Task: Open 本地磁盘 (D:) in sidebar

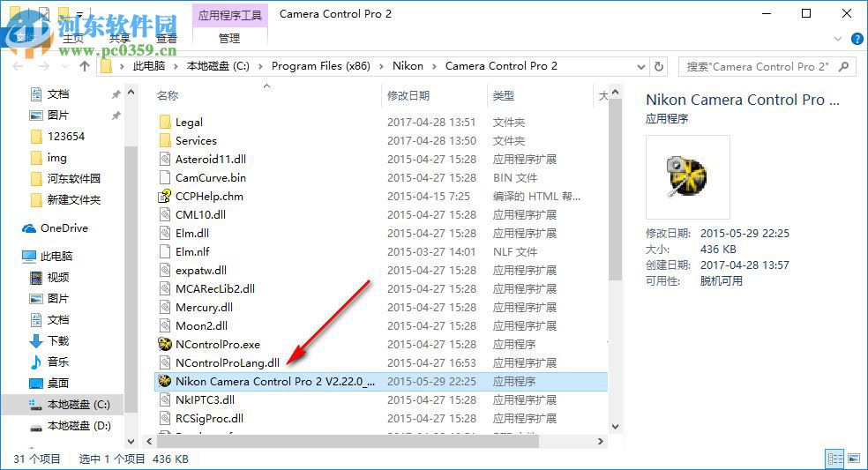Action: (x=70, y=426)
